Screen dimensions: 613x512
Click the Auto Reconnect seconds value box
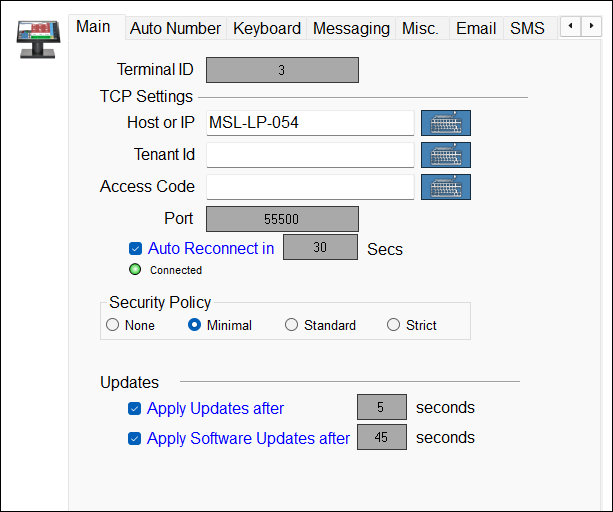pos(320,248)
